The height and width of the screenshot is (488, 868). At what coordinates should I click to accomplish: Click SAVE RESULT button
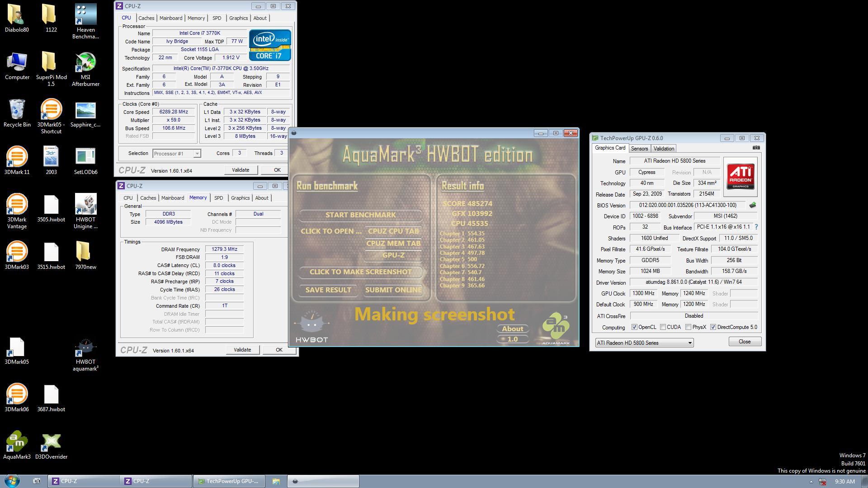coord(328,290)
